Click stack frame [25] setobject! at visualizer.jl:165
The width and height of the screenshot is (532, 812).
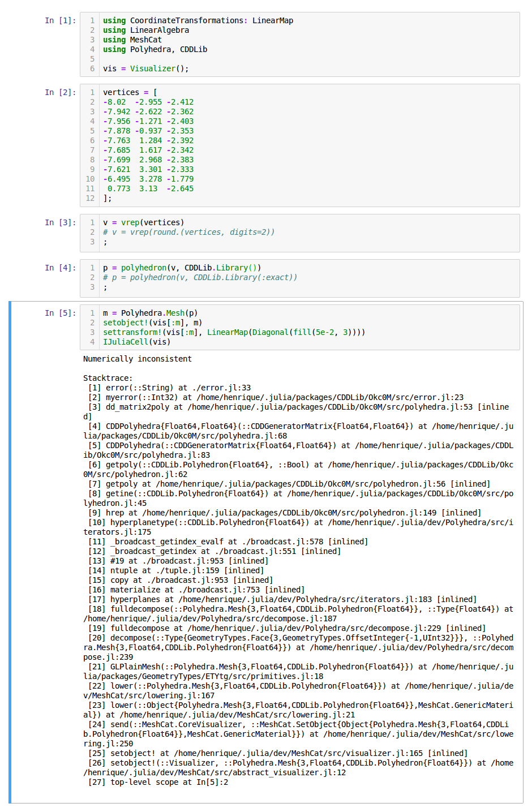coord(278,753)
